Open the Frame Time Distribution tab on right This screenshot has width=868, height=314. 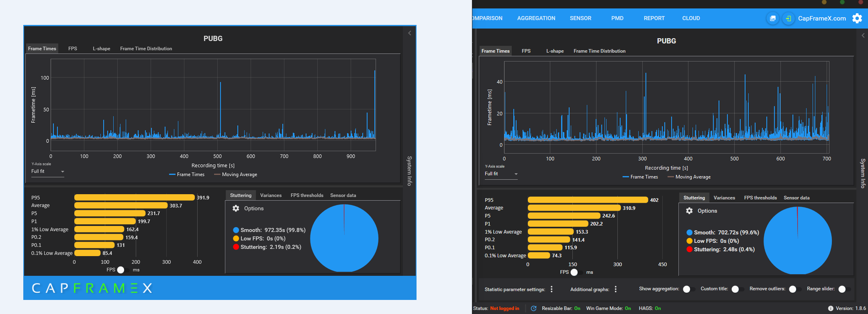pos(599,51)
